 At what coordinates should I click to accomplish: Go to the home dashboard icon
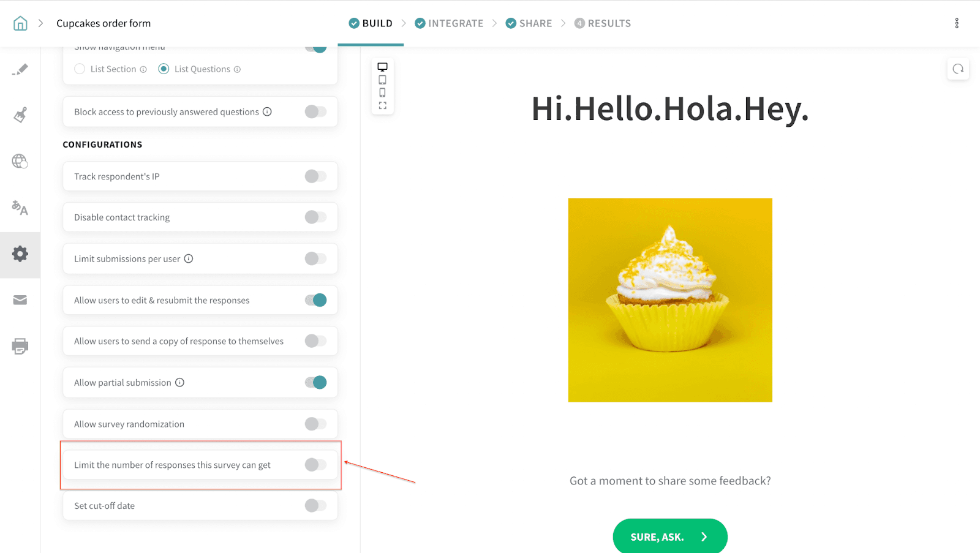click(x=20, y=23)
